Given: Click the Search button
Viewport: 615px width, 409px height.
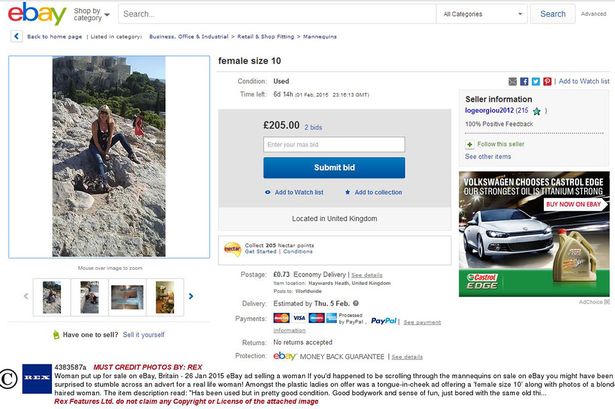Looking at the screenshot, I should (x=553, y=14).
